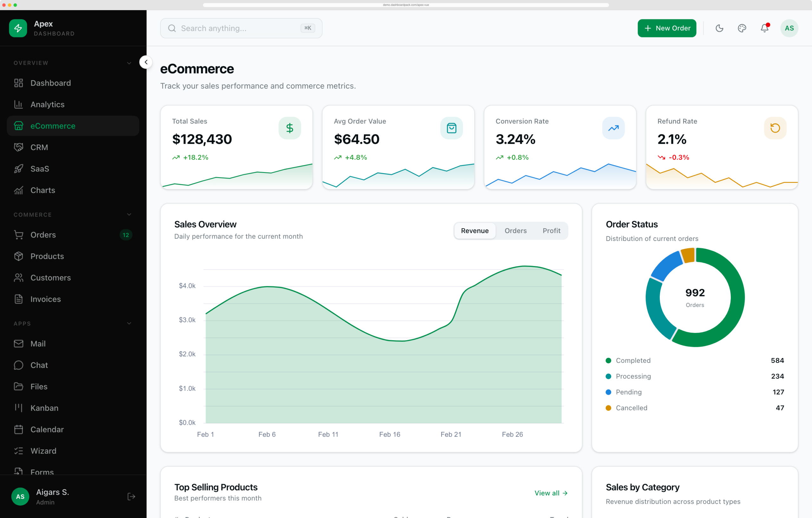The height and width of the screenshot is (518, 812).
Task: Click the $4.0k axis label
Action: tap(187, 286)
